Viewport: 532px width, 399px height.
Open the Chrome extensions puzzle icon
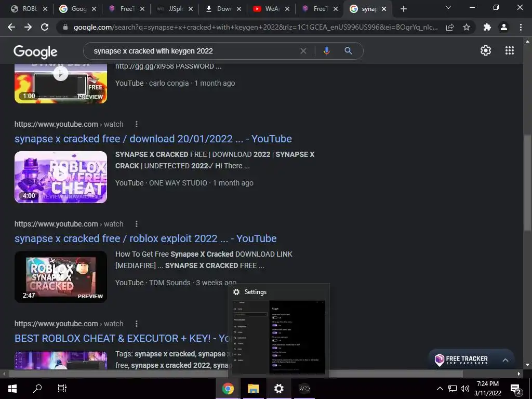pyautogui.click(x=487, y=27)
